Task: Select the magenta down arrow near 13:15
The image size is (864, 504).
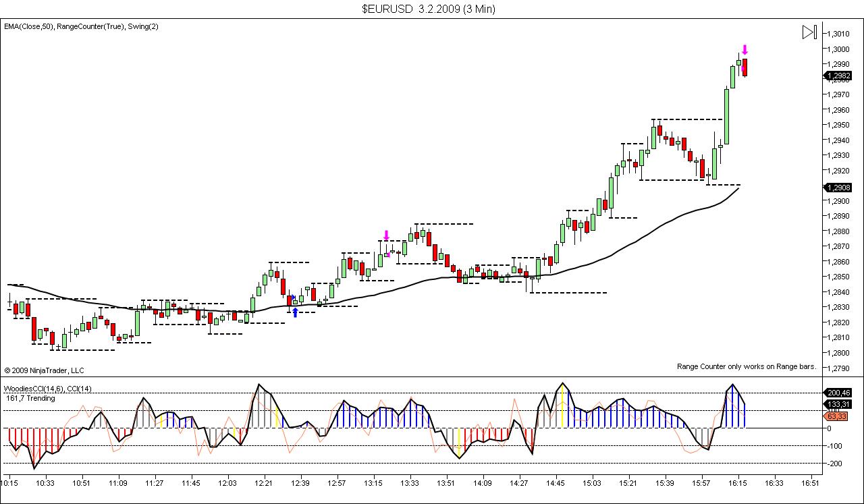Action: click(386, 235)
